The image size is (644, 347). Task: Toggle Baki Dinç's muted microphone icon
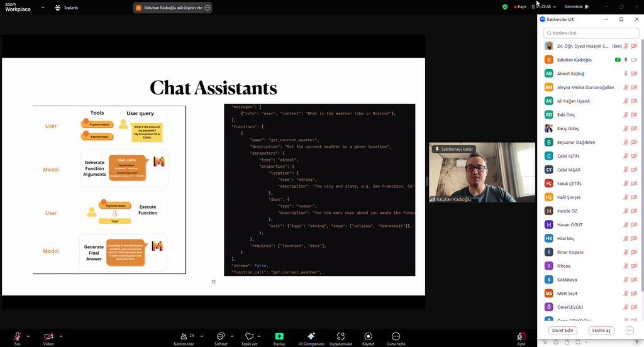(626, 114)
